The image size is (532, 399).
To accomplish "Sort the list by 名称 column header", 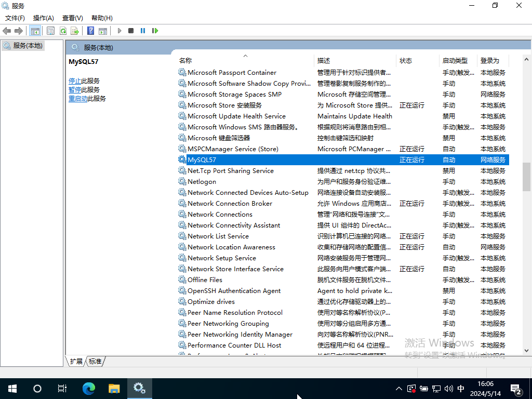I will pyautogui.click(x=185, y=61).
